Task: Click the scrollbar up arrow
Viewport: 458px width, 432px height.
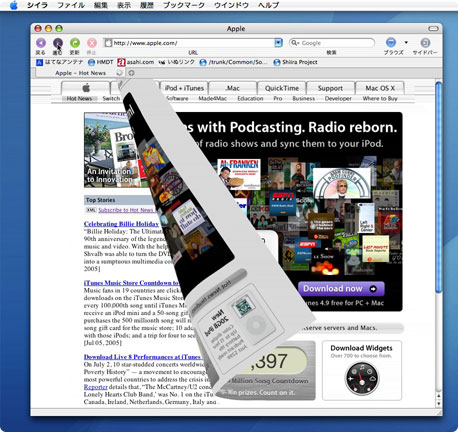Action: point(439,396)
